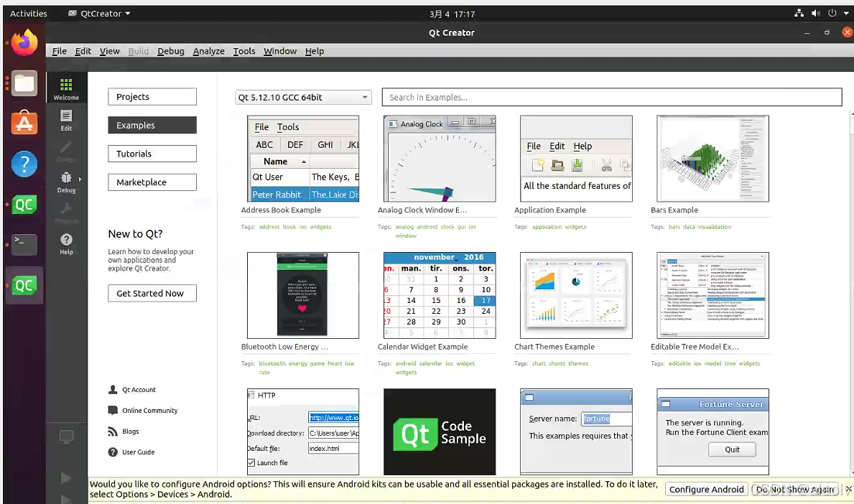Click the User Guide link

tap(139, 452)
